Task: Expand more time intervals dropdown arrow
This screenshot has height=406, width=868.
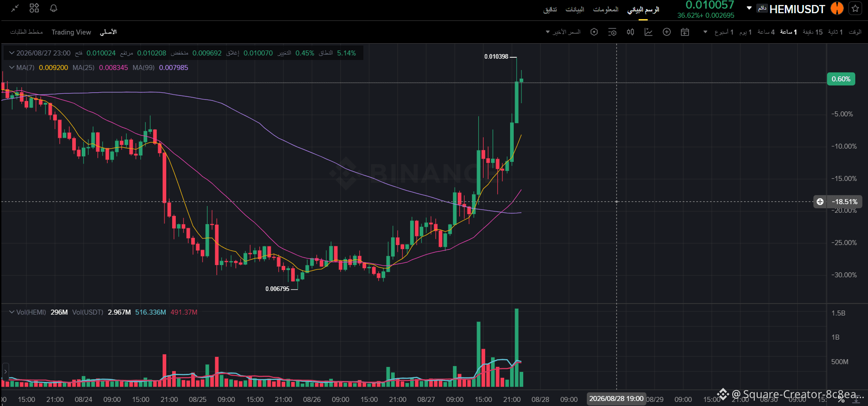Action: coord(705,32)
